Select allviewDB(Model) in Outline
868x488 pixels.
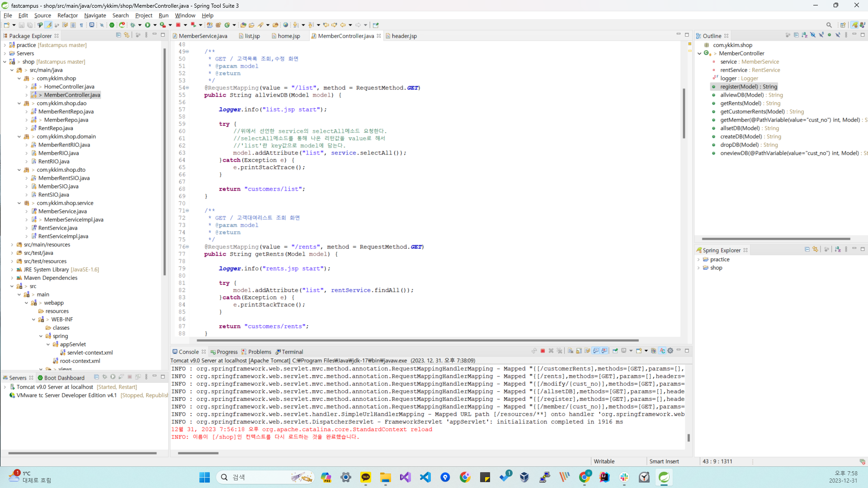point(742,95)
